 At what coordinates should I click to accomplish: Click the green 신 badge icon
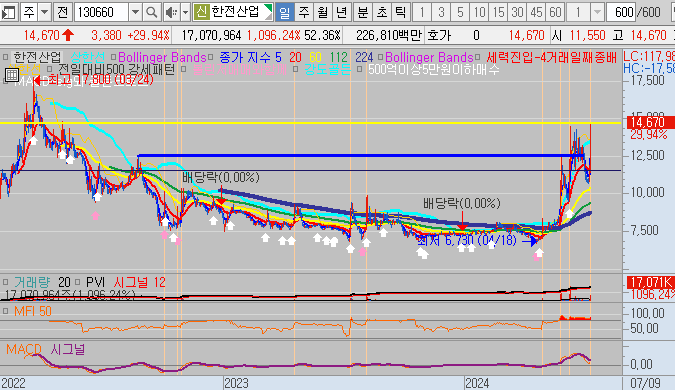[x=201, y=12]
